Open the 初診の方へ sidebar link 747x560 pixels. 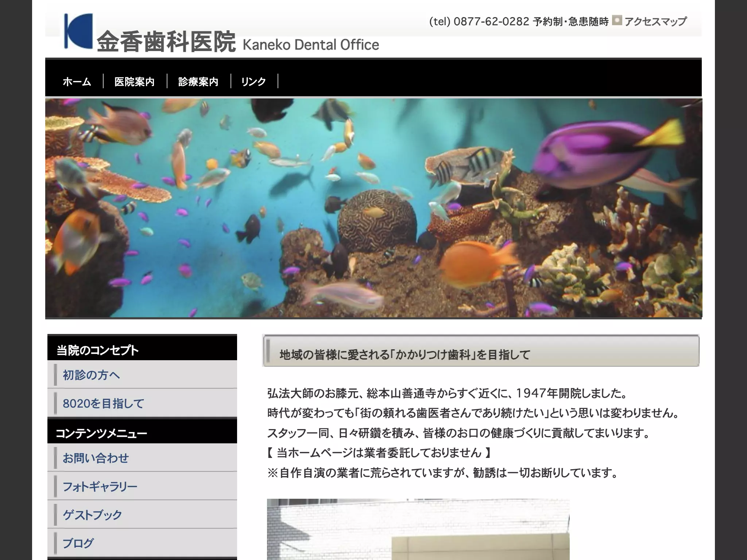click(142, 375)
